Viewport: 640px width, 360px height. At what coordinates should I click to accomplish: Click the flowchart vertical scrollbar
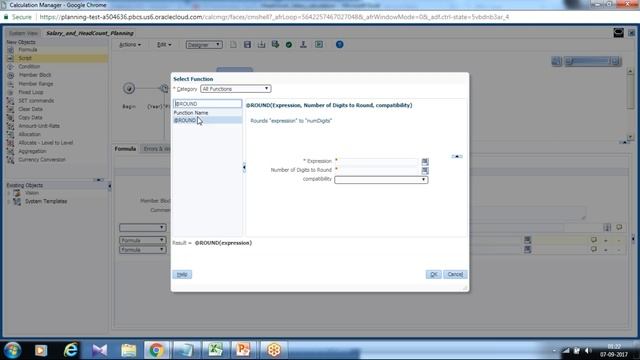(630, 104)
